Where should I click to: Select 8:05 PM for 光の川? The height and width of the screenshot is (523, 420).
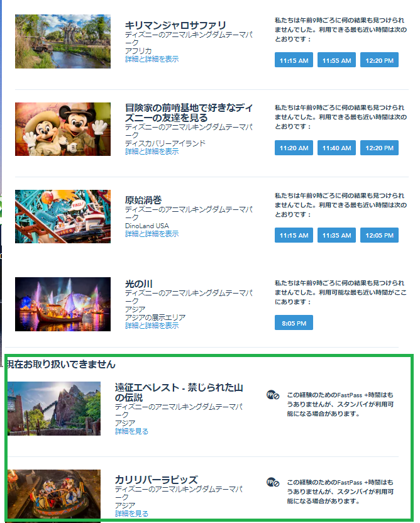coord(294,322)
